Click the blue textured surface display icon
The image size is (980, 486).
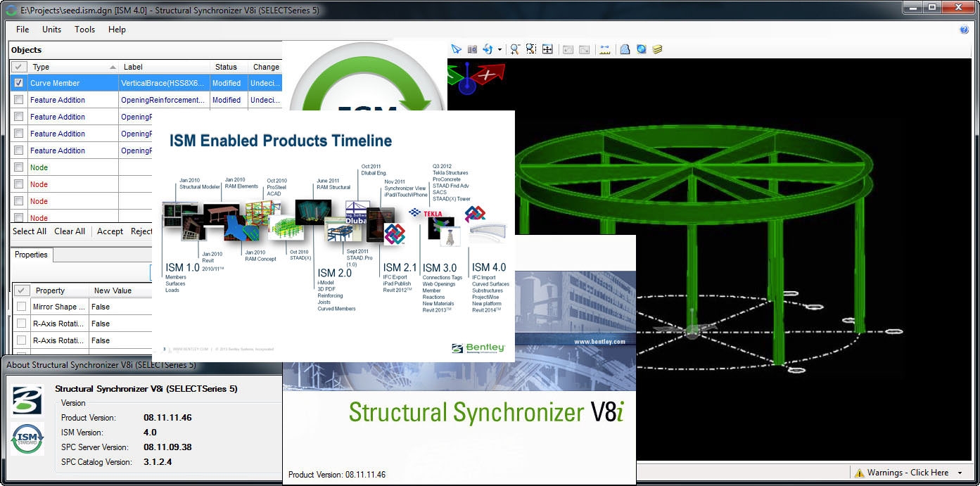coord(624,49)
